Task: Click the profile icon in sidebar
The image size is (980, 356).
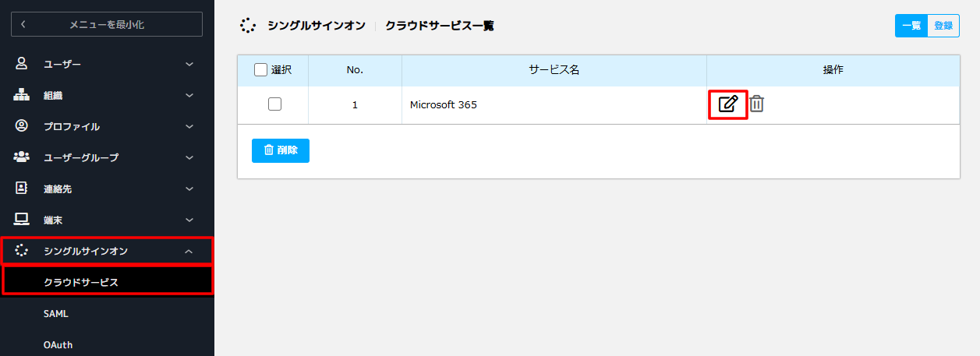Action: tap(22, 126)
